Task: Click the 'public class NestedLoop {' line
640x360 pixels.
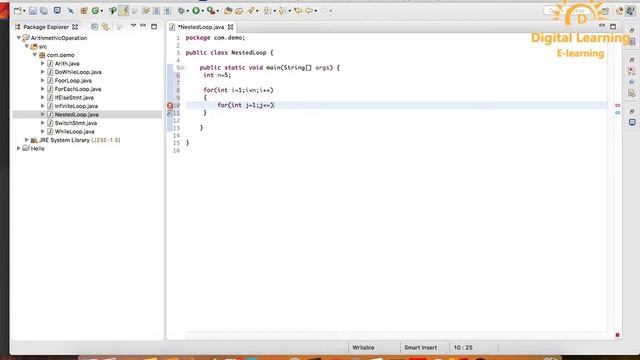Action: point(229,53)
